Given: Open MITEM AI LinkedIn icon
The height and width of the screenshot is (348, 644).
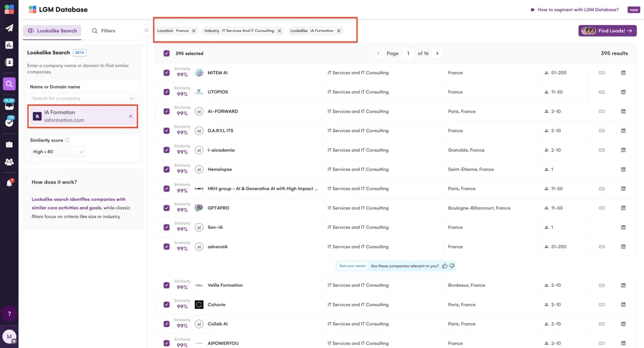Looking at the screenshot, I should tap(623, 73).
